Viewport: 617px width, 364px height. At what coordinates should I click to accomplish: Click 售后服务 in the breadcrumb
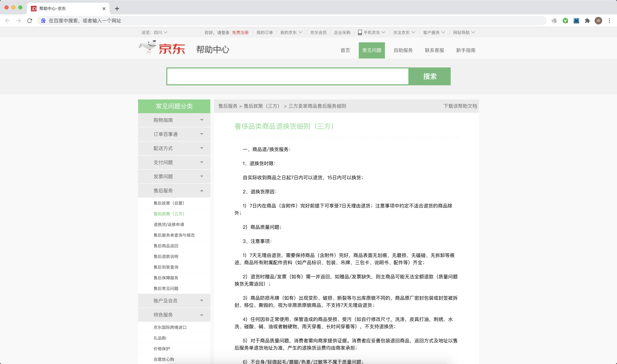(228, 106)
